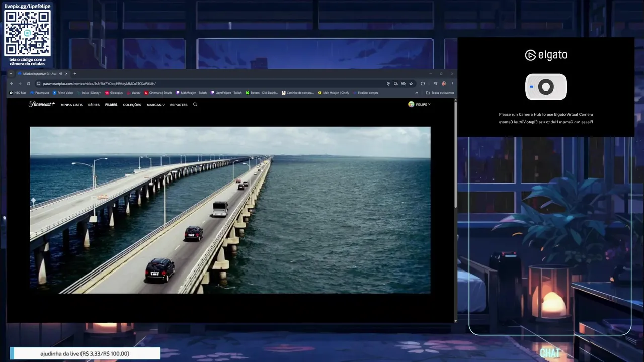Screen dimensions: 644x362
Task: Click the video player showing the bridge
Action: (x=230, y=210)
